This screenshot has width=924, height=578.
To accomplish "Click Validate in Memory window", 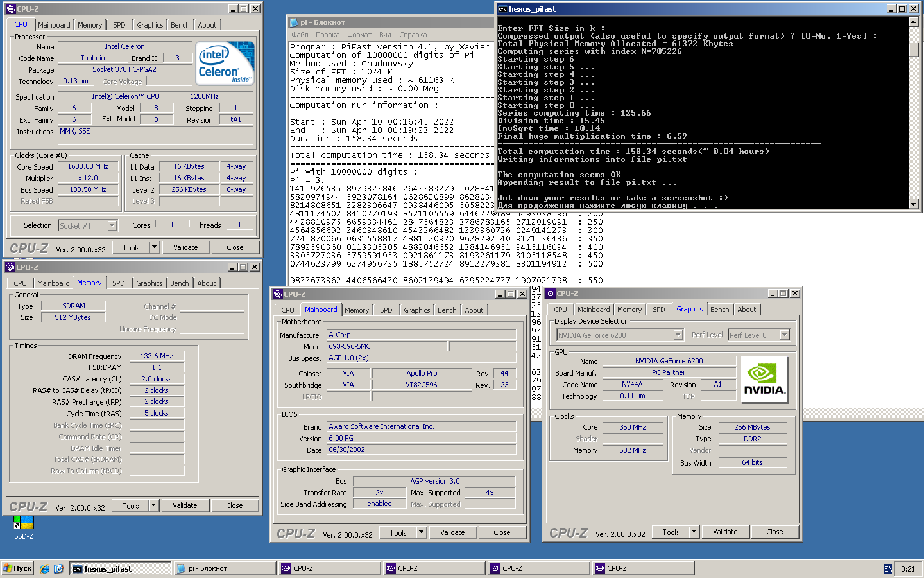I will click(185, 505).
